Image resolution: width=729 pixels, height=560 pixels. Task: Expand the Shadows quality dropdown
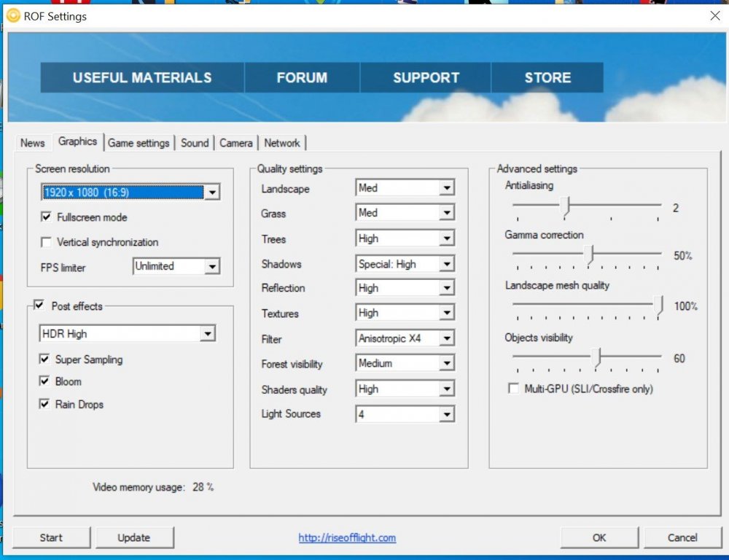tap(446, 265)
